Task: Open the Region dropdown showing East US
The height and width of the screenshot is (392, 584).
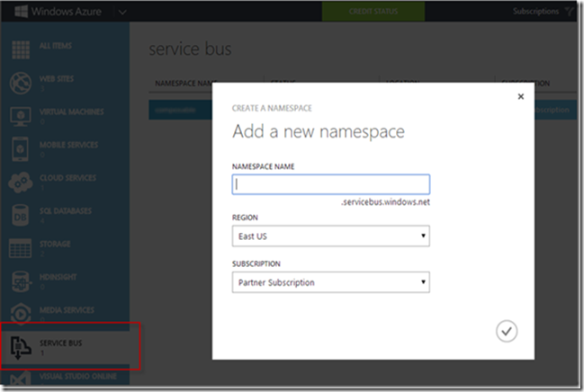Action: tap(331, 236)
